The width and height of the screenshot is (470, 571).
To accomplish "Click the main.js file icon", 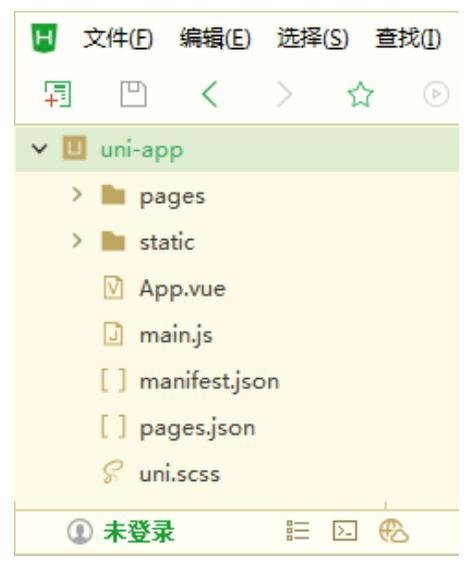I will click(x=113, y=334).
